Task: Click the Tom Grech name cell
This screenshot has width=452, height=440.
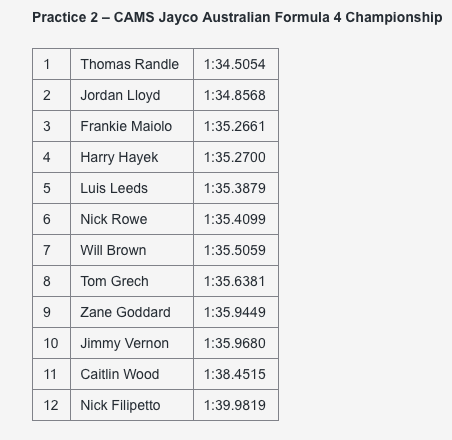Action: click(x=132, y=281)
